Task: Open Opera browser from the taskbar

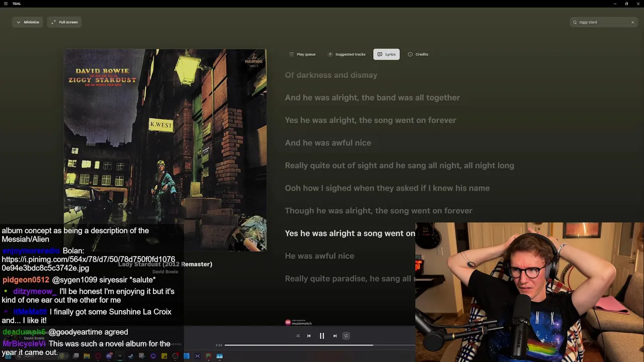Action: [x=98, y=356]
